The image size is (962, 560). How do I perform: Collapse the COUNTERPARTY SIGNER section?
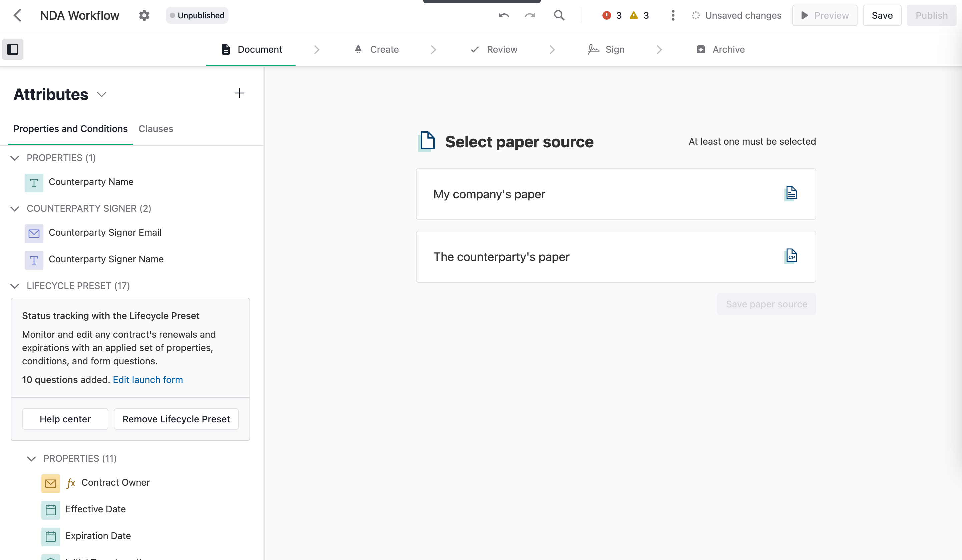(15, 209)
